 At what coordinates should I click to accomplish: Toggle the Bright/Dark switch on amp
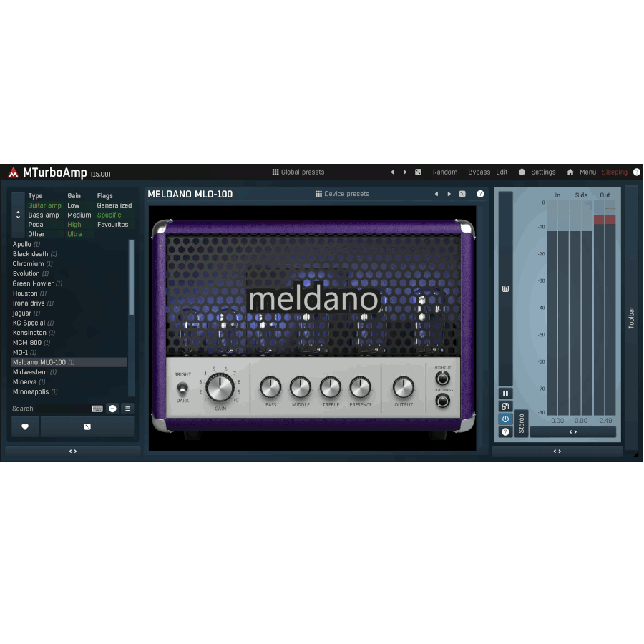(x=182, y=387)
